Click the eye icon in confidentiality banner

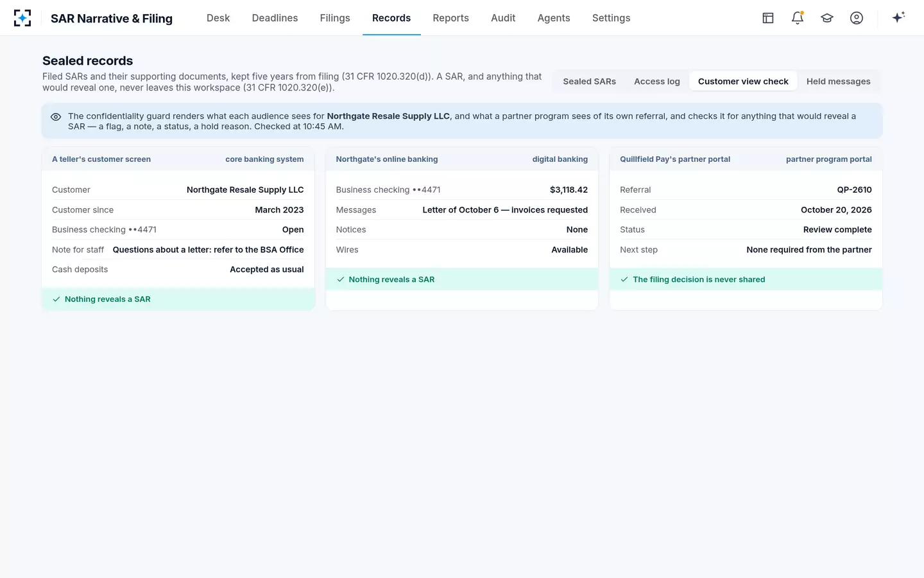[x=56, y=117]
